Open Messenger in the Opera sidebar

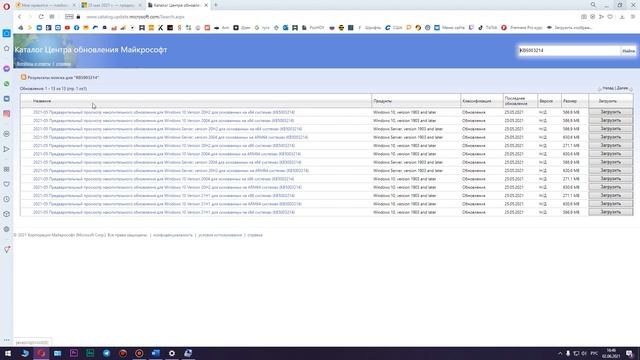pos(7,69)
